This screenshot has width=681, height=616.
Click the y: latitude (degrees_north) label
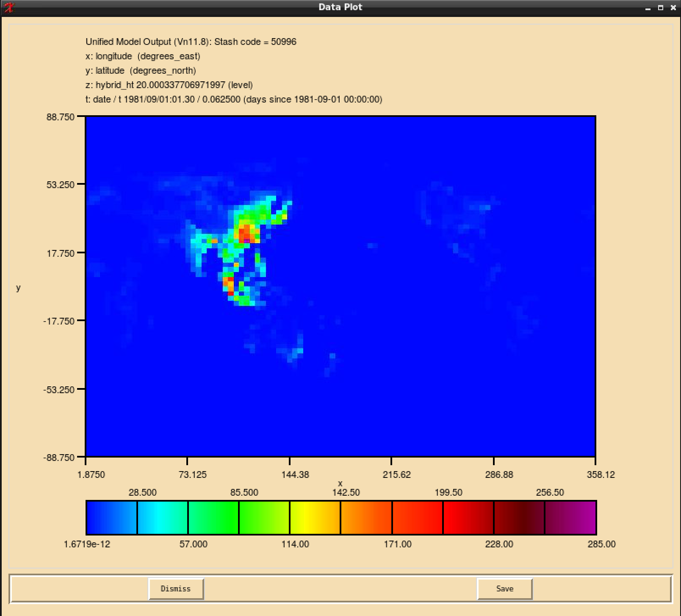141,70
